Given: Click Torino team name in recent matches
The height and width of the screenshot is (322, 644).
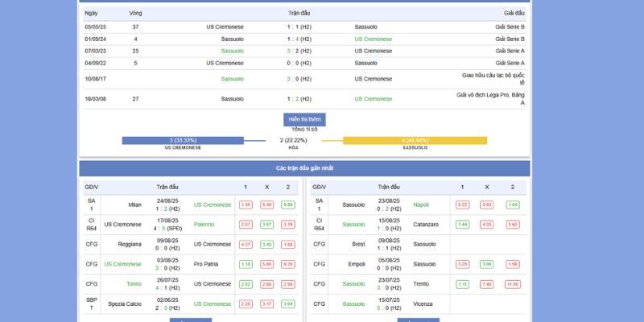Looking at the screenshot, I should (134, 284).
